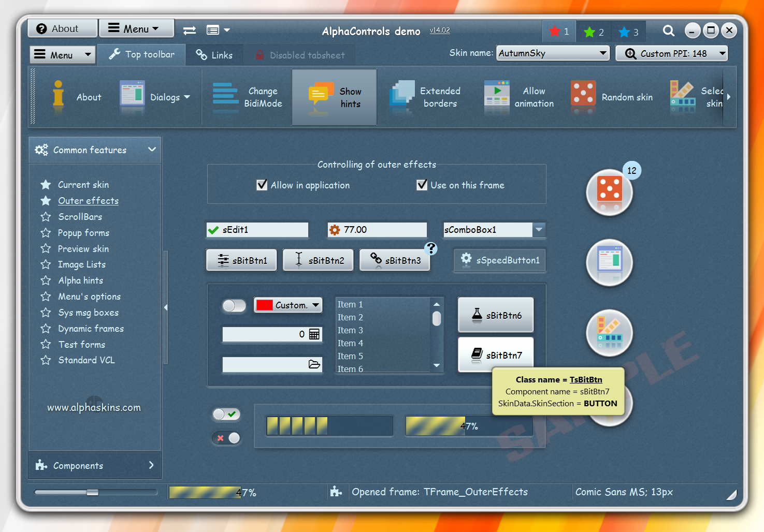Click the blue star 3 button
The width and height of the screenshot is (764, 532).
[x=628, y=32]
